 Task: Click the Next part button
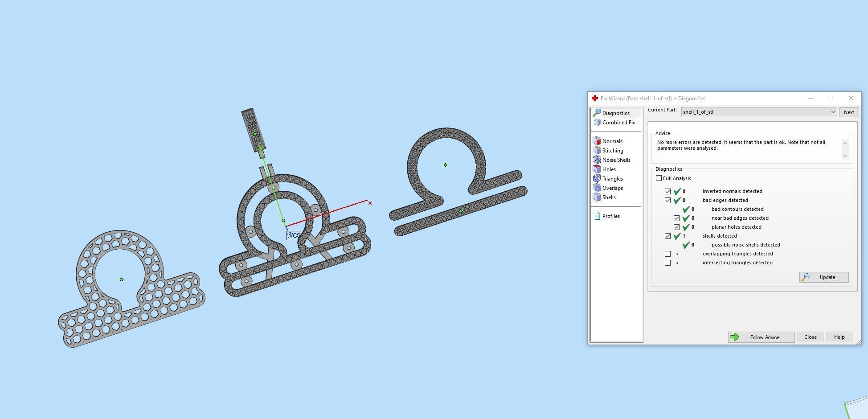(849, 112)
